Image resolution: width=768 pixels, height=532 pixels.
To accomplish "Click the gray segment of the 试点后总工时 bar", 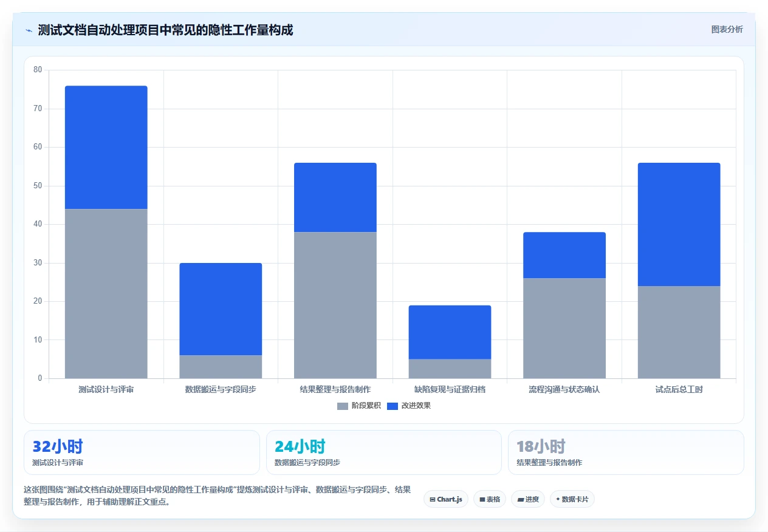I will coord(679,332).
